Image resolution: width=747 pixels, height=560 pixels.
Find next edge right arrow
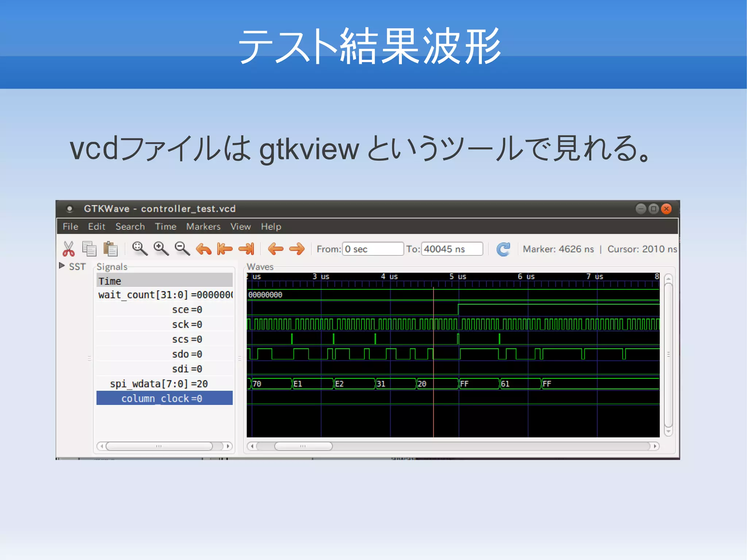297,249
